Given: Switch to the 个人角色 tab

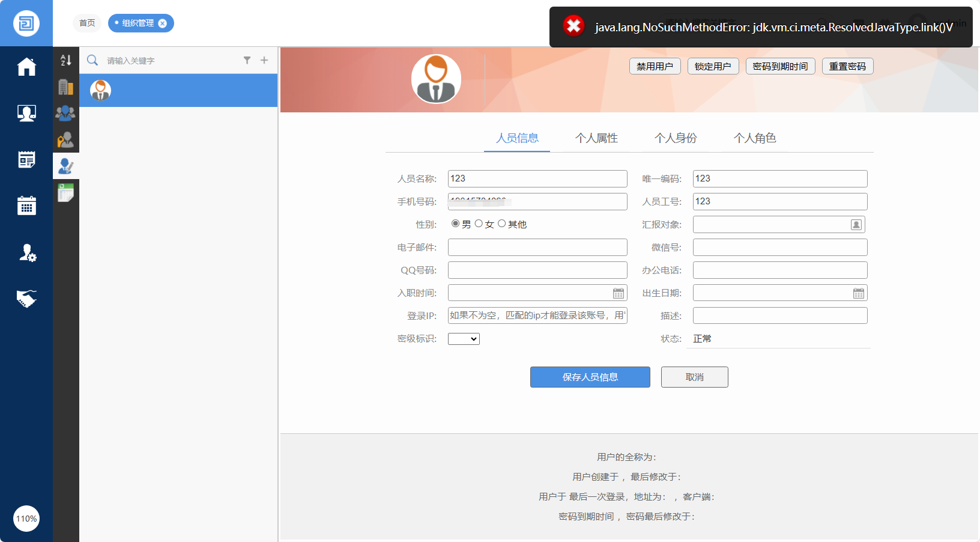Looking at the screenshot, I should click(x=755, y=138).
